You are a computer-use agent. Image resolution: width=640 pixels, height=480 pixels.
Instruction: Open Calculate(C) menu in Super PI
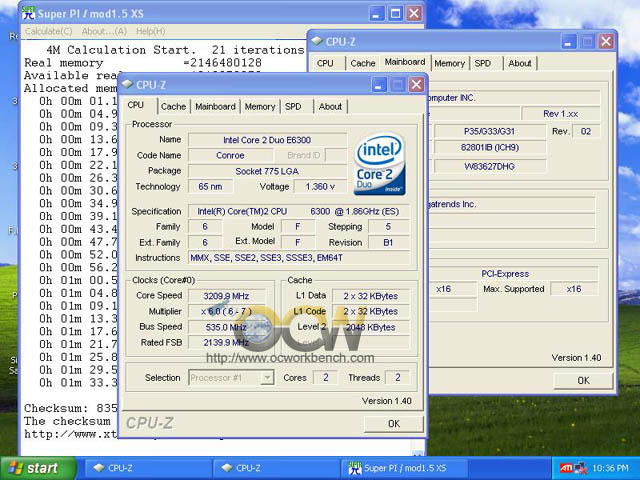coord(49,31)
